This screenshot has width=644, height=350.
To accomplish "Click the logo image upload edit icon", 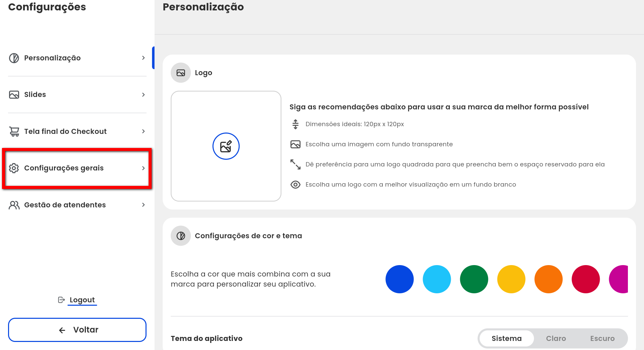I will [226, 146].
